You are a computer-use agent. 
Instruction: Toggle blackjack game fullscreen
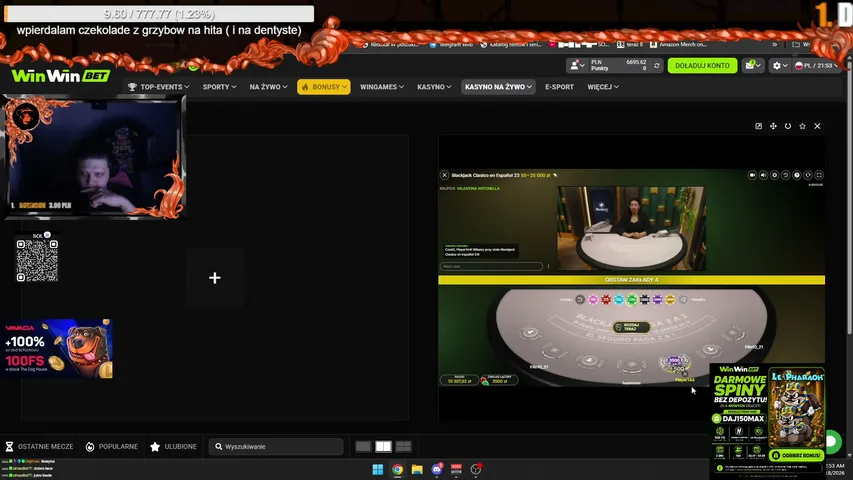819,175
